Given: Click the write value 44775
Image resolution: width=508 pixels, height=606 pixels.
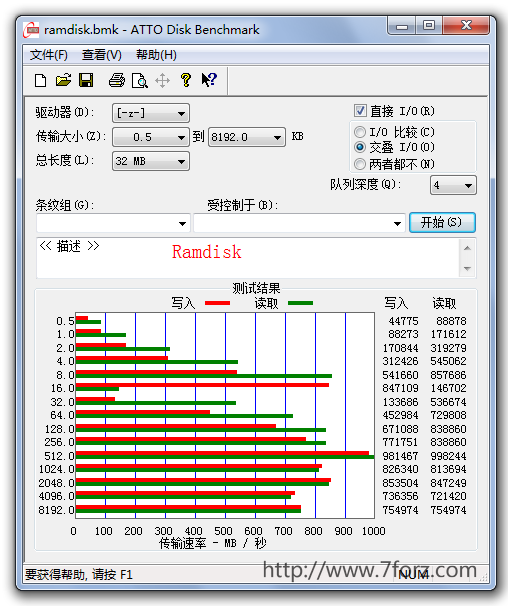Looking at the screenshot, I should [x=403, y=321].
